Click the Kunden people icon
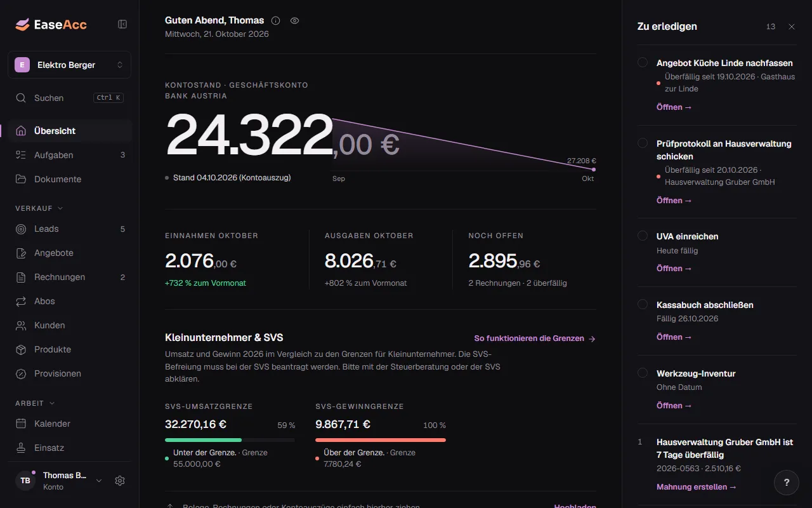This screenshot has height=508, width=812. (21, 325)
